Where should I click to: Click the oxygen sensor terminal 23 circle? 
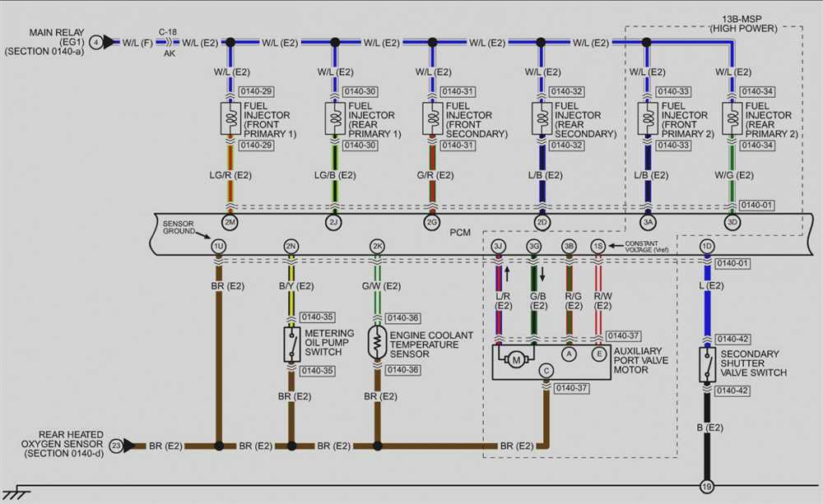coord(116,446)
